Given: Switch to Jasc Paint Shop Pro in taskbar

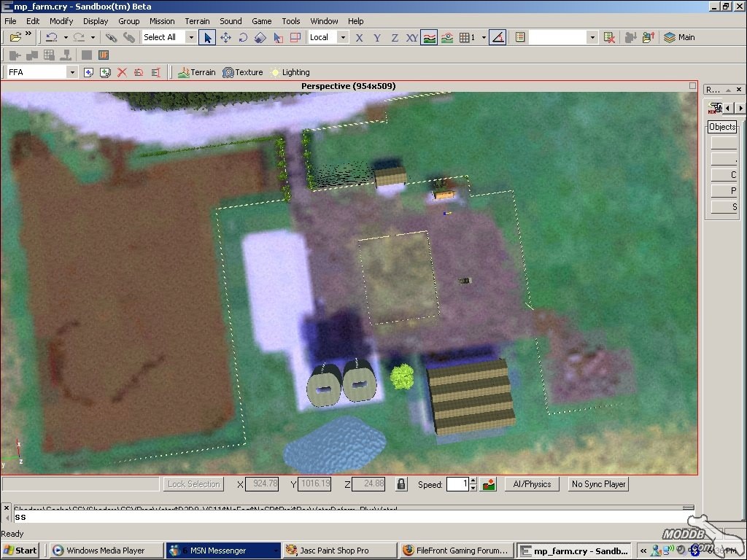Looking at the screenshot, I should pyautogui.click(x=336, y=551).
